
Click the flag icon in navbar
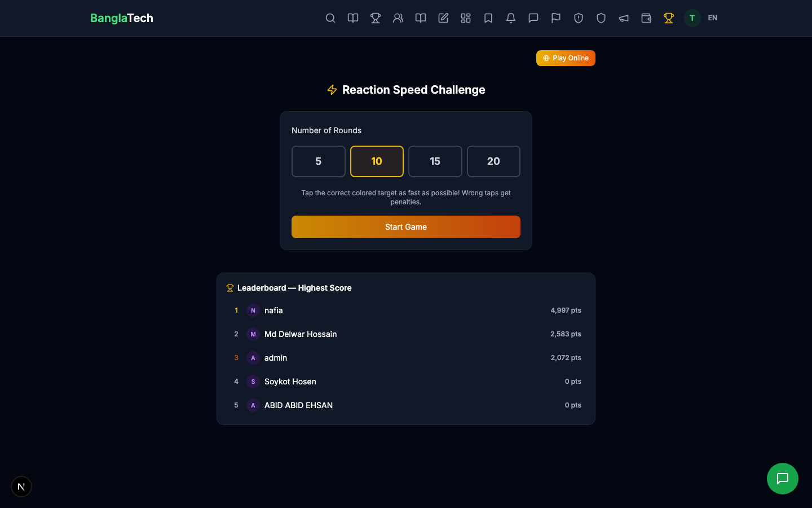556,18
